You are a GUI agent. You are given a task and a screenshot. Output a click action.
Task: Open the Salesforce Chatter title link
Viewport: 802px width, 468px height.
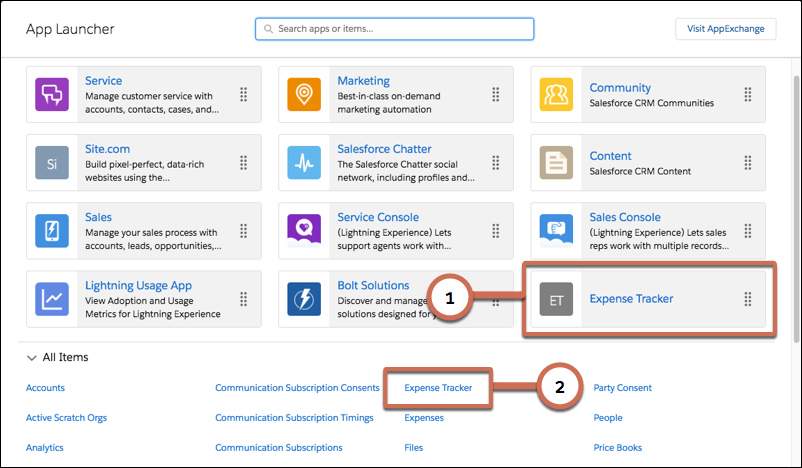[x=384, y=149]
